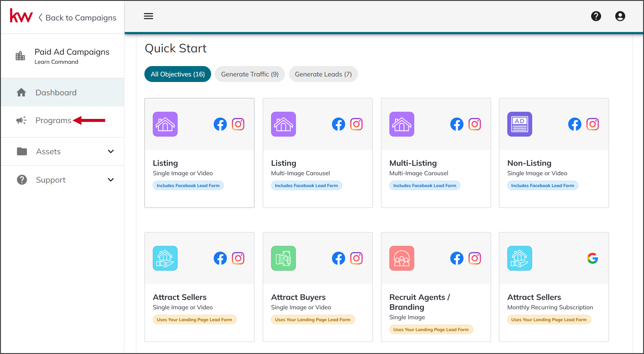Click Attract Sellers Single Image house-hand icon

[165, 258]
